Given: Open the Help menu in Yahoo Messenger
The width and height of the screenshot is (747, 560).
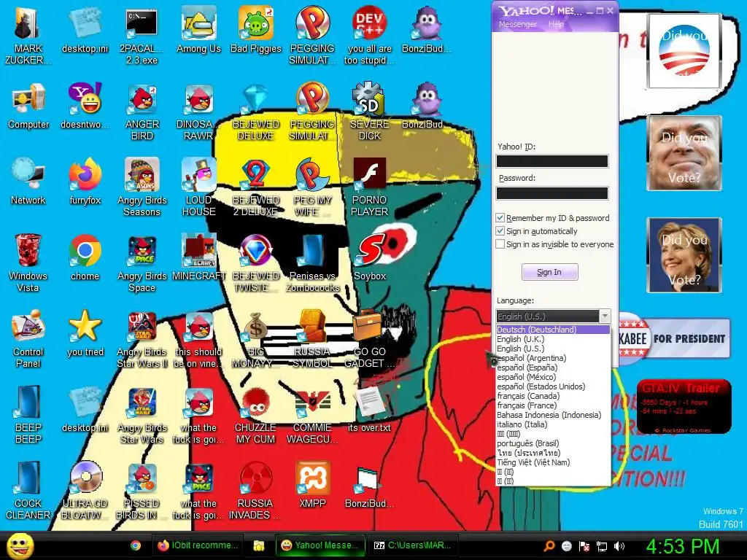Looking at the screenshot, I should pos(556,24).
